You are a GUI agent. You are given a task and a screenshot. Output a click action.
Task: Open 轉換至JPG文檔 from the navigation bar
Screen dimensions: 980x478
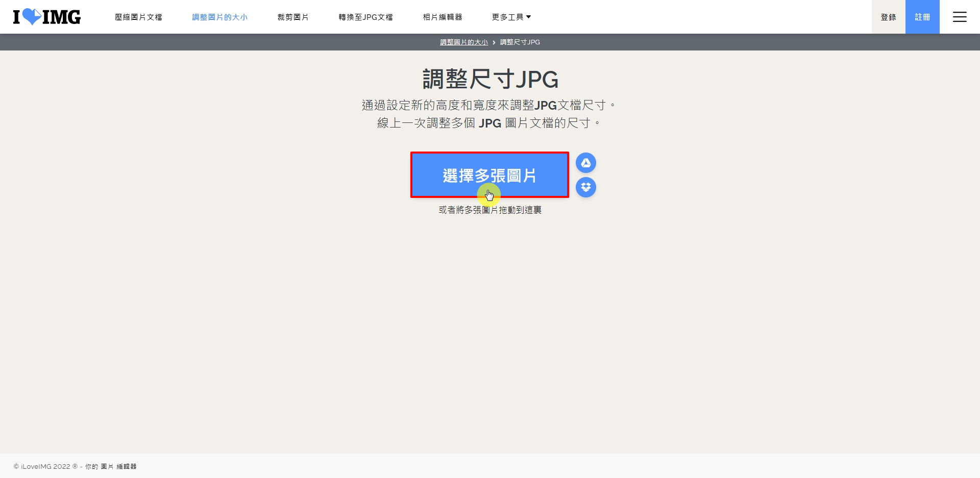coord(365,17)
